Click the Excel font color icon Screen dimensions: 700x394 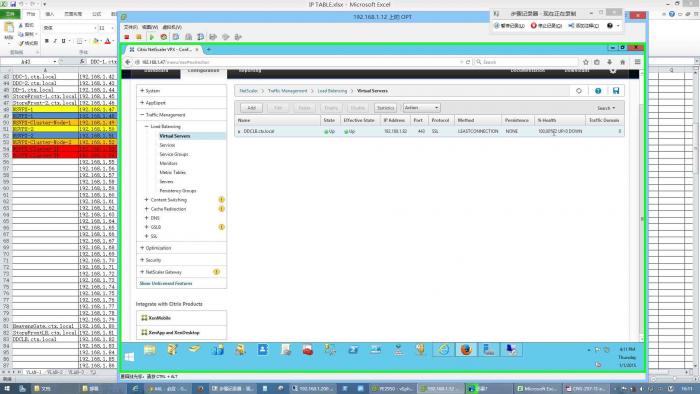coord(108,41)
